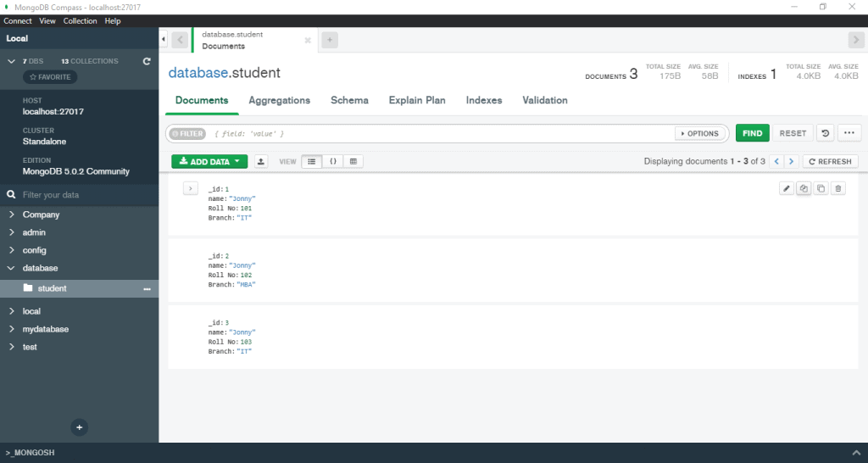Viewport: 868px width, 463px height.
Task: Collapse the sidebar panel arrow
Action: (x=164, y=39)
